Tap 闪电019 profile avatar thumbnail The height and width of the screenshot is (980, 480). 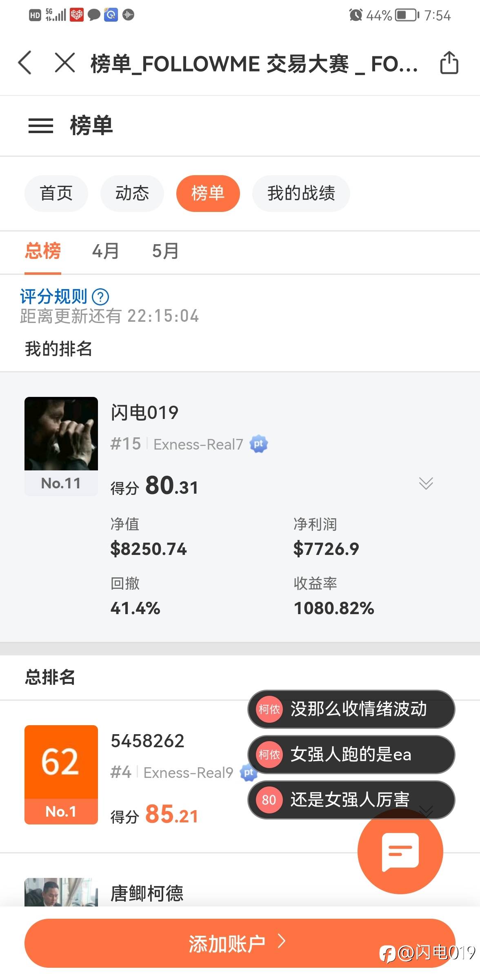(61, 434)
